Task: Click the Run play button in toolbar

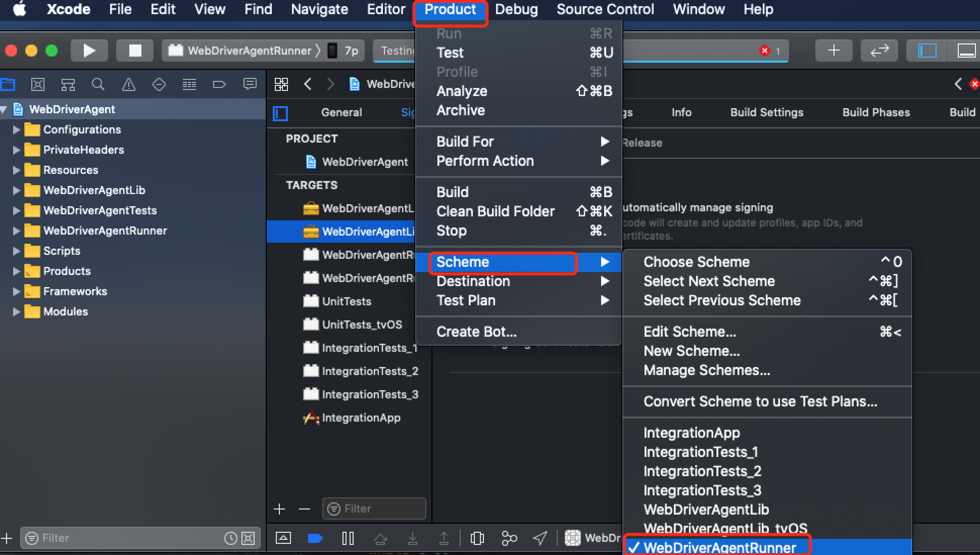Action: 89,51
